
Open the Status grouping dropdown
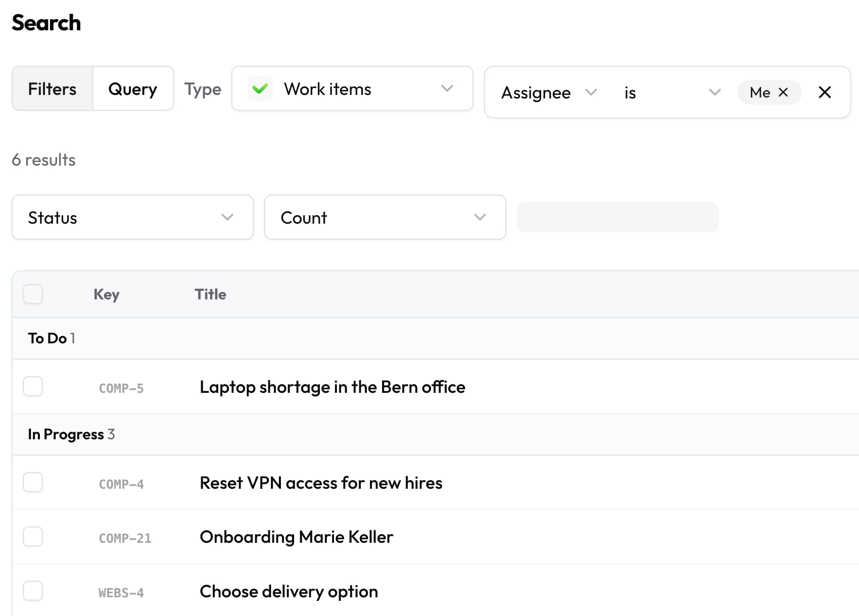click(132, 217)
